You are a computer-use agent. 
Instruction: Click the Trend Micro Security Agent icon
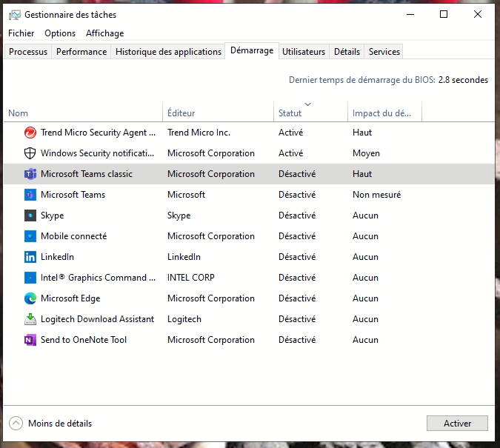point(30,133)
